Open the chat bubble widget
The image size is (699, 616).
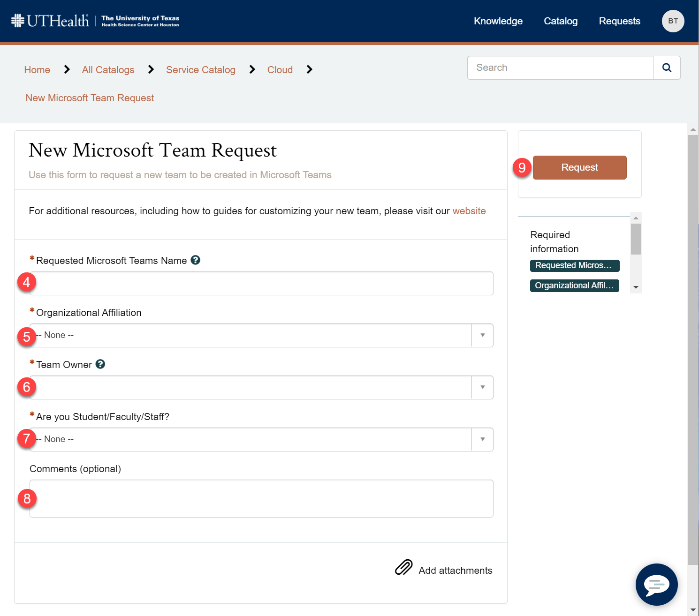(x=656, y=585)
